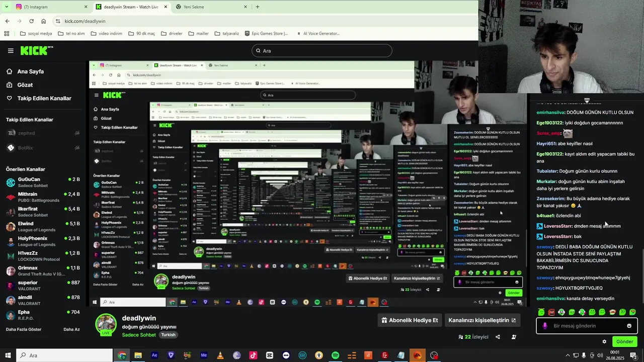The height and width of the screenshot is (362, 644).
Task: Open 90 dk maç bookmark folder
Action: tap(141, 34)
